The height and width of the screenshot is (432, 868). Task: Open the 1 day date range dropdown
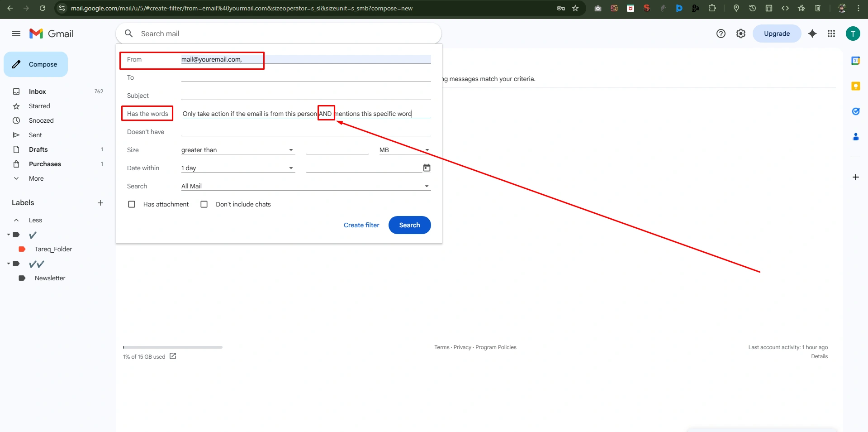[x=238, y=168]
